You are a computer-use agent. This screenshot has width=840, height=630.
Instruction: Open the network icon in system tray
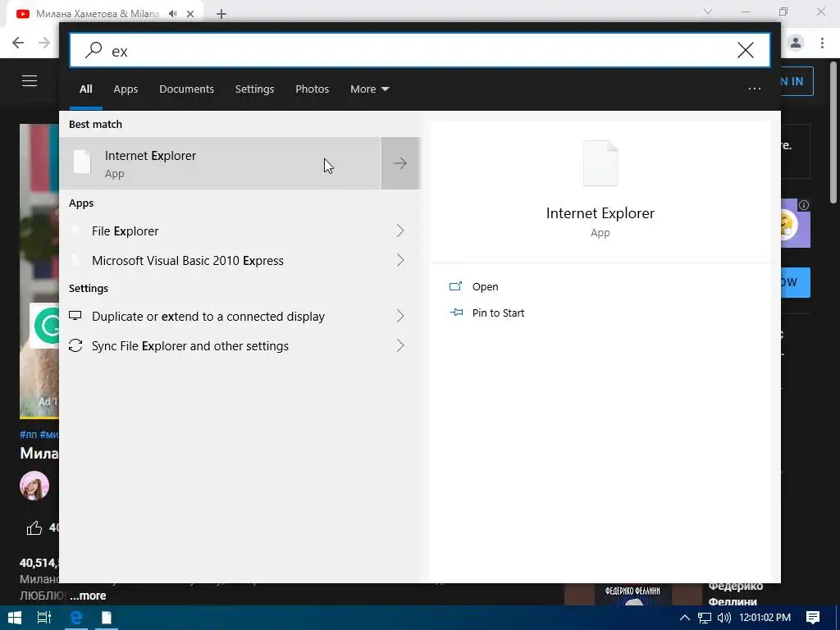coord(705,618)
